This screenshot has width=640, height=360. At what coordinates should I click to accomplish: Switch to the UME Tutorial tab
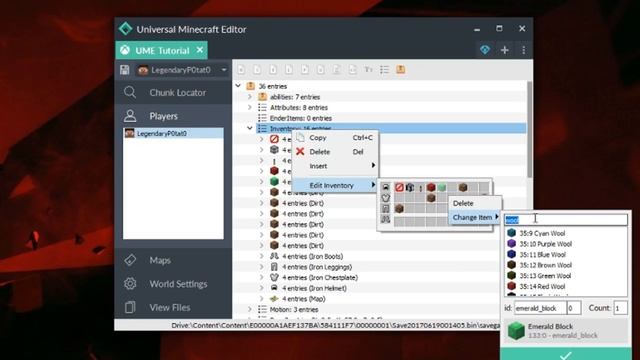tap(162, 51)
